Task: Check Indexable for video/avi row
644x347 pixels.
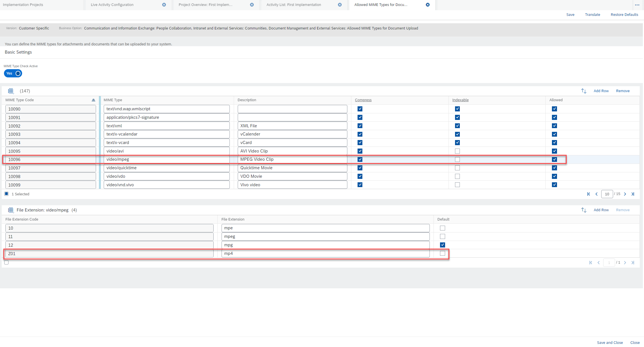Action: 457,151
